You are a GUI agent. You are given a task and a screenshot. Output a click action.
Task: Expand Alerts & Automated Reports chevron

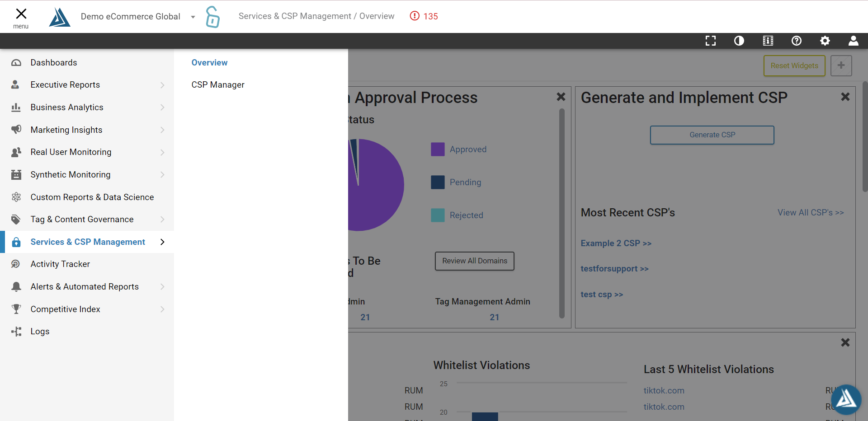pyautogui.click(x=162, y=286)
